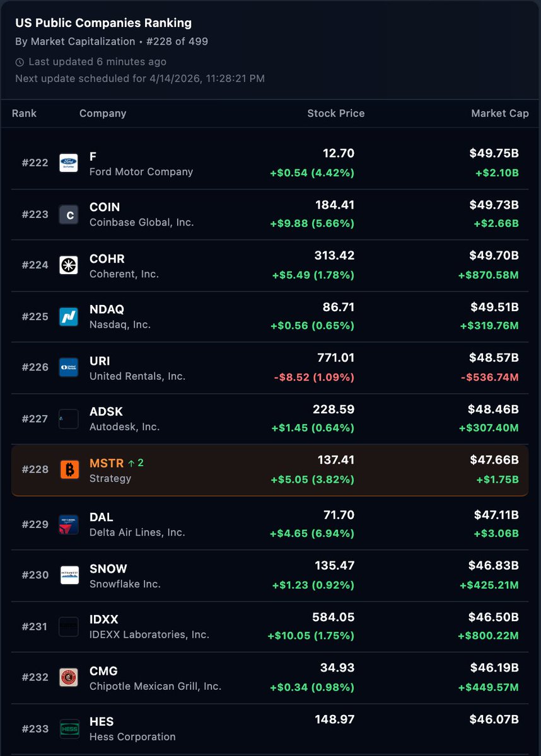Click the Delta Air Lines logo icon
This screenshot has height=756, width=541.
69,525
